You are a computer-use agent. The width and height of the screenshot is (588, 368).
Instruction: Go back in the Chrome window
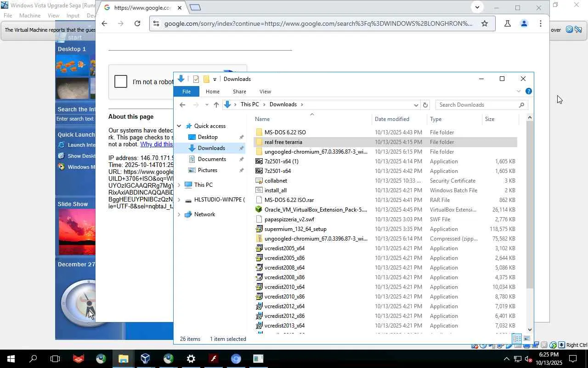coord(104,23)
